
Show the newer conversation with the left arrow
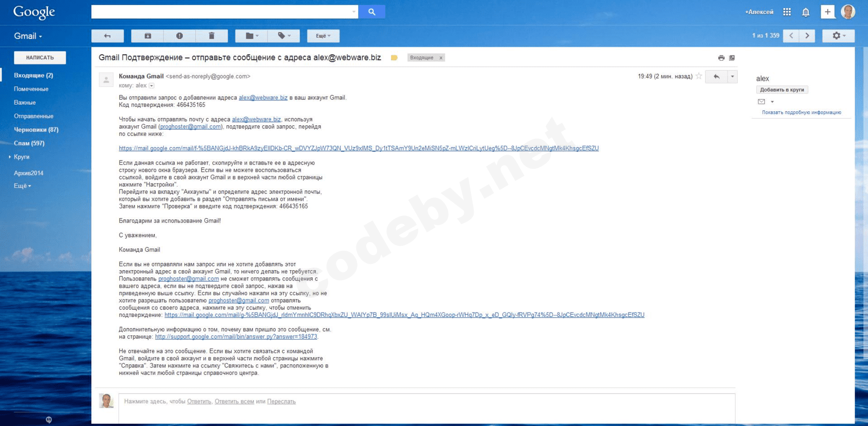point(792,36)
